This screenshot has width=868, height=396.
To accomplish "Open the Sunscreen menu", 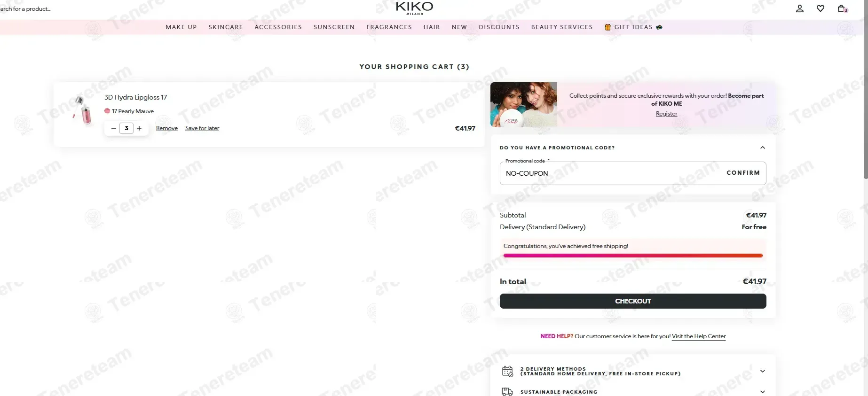I will (x=334, y=27).
